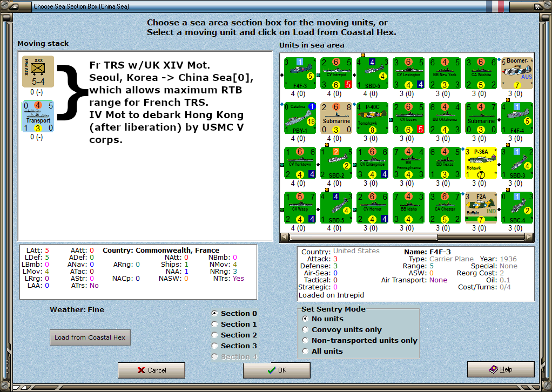Pick the CV Lexington unit
The height and width of the screenshot is (392, 552).
[408, 73]
